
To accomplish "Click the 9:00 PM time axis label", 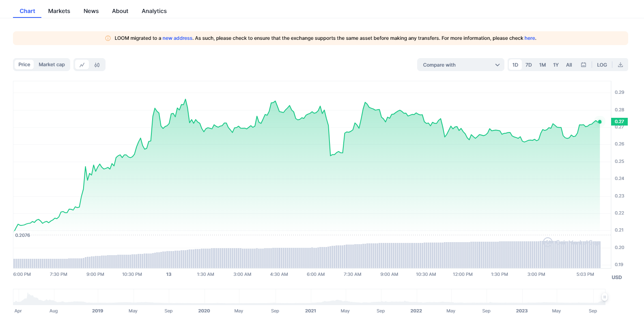I will coord(95,274).
